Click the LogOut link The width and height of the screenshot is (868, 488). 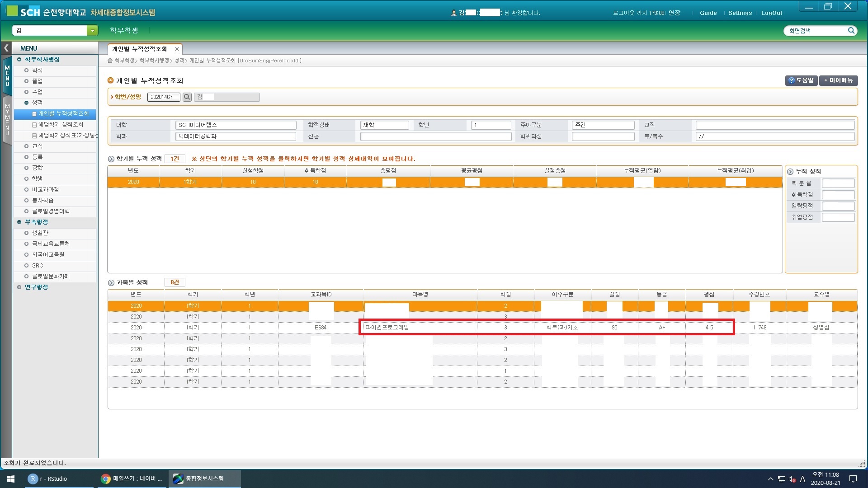tap(771, 13)
